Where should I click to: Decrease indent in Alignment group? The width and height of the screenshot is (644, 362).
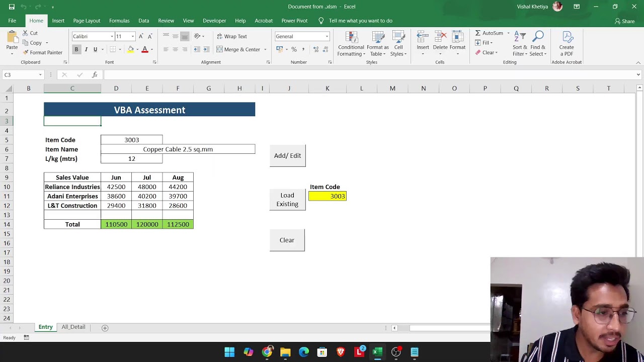tap(197, 49)
